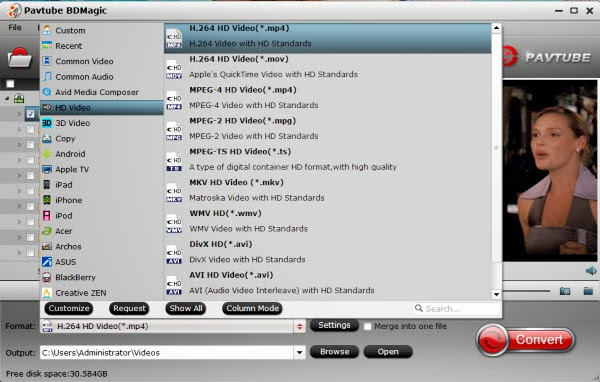600x382 pixels.
Task: Start conversion with the Convert button
Action: (525, 340)
